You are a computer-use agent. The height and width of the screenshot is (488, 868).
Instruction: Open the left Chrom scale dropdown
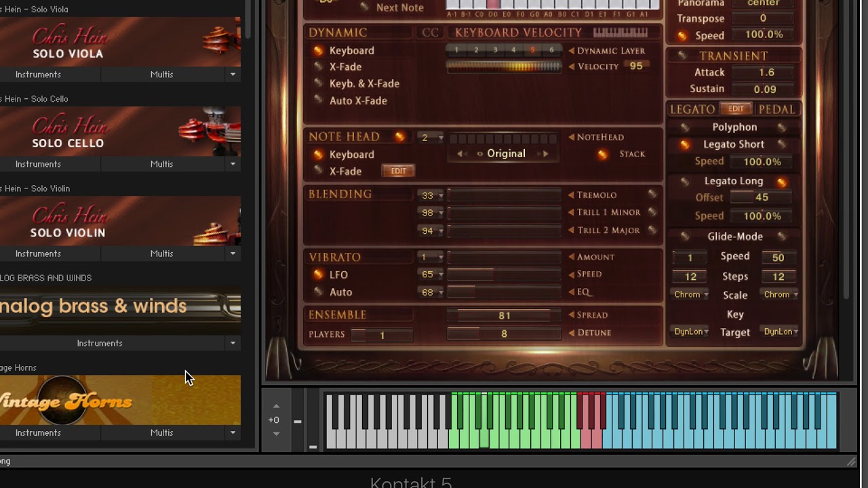pos(690,295)
